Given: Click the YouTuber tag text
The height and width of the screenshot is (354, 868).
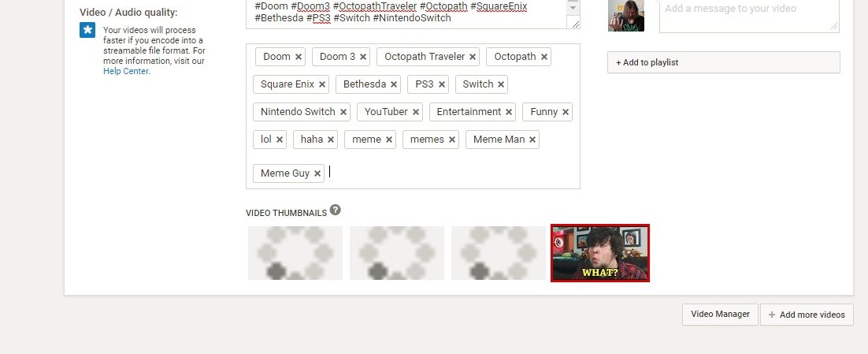Looking at the screenshot, I should pos(386,112).
